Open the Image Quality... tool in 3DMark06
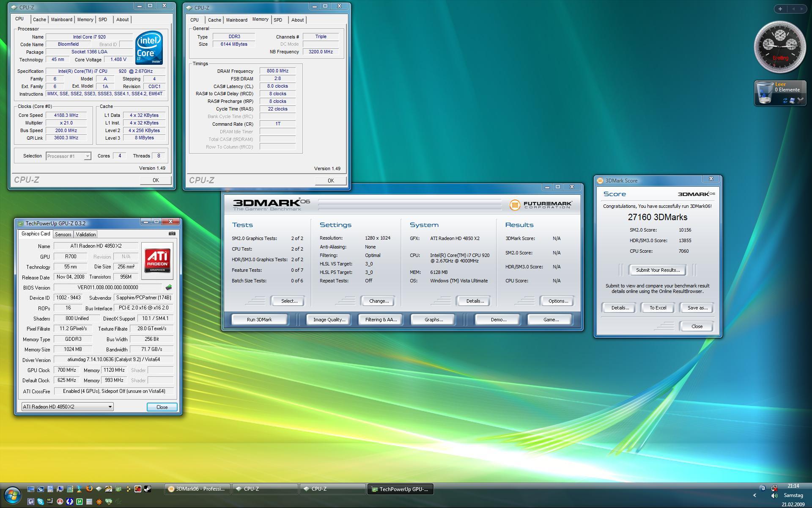 (x=329, y=320)
